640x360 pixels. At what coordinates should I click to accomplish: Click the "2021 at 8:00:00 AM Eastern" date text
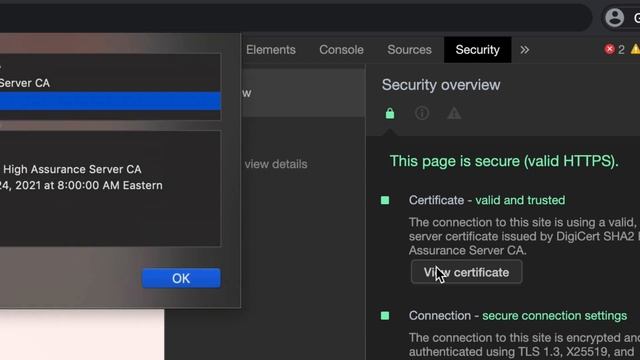pyautogui.click(x=89, y=185)
